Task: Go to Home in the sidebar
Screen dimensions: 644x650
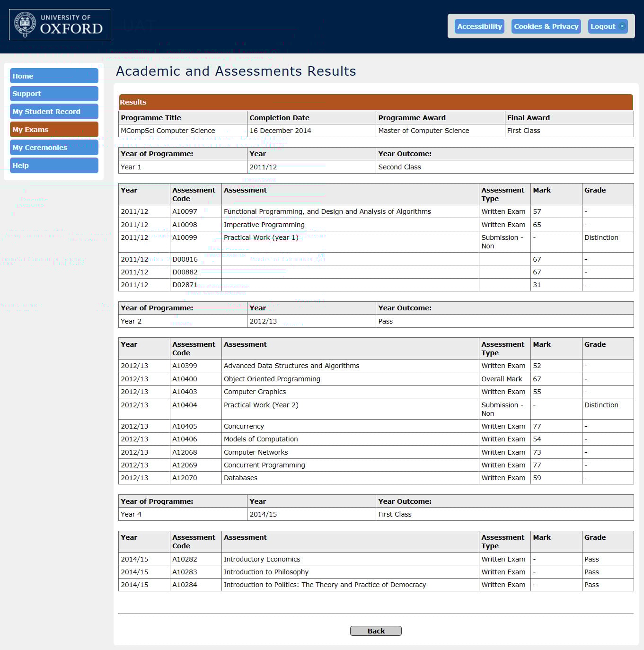Action: pos(54,76)
